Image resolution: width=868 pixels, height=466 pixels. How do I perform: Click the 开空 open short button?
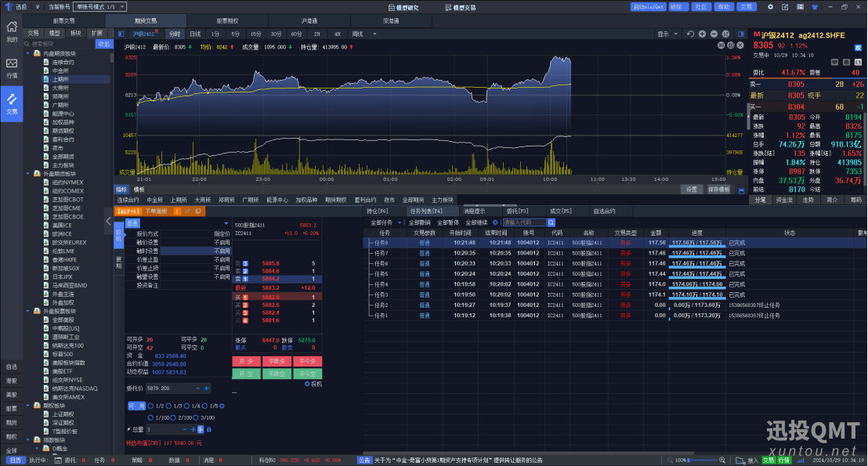(246, 374)
